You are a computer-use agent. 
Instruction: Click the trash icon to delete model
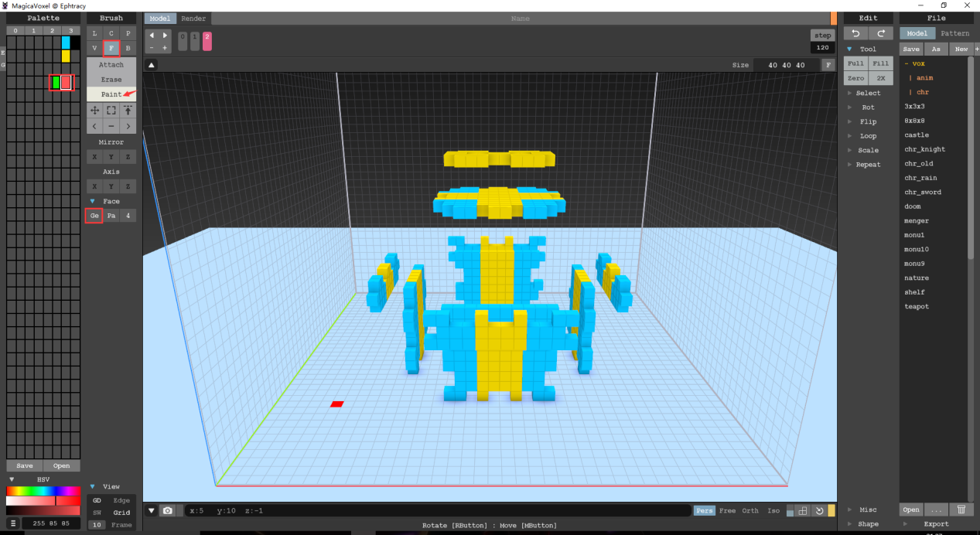click(x=961, y=509)
